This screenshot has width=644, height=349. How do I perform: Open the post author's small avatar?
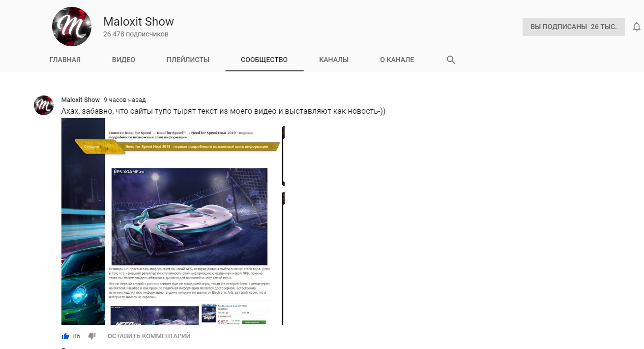coord(44,105)
